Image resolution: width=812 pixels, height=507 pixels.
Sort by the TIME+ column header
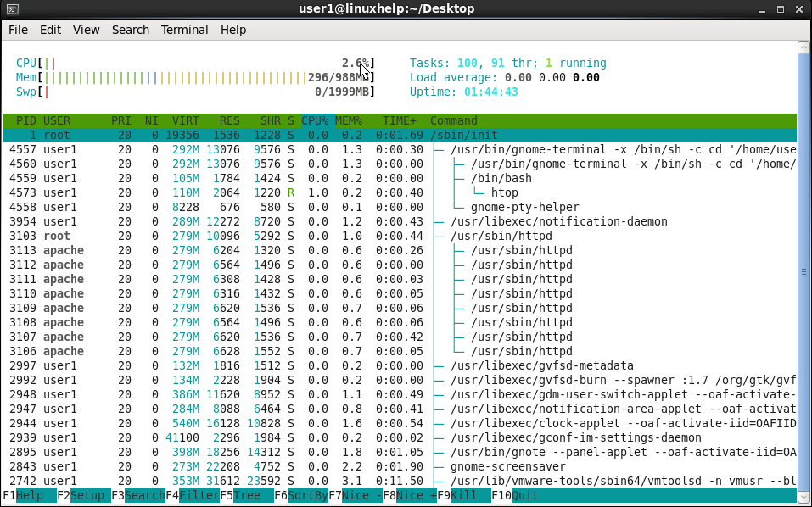click(x=400, y=120)
